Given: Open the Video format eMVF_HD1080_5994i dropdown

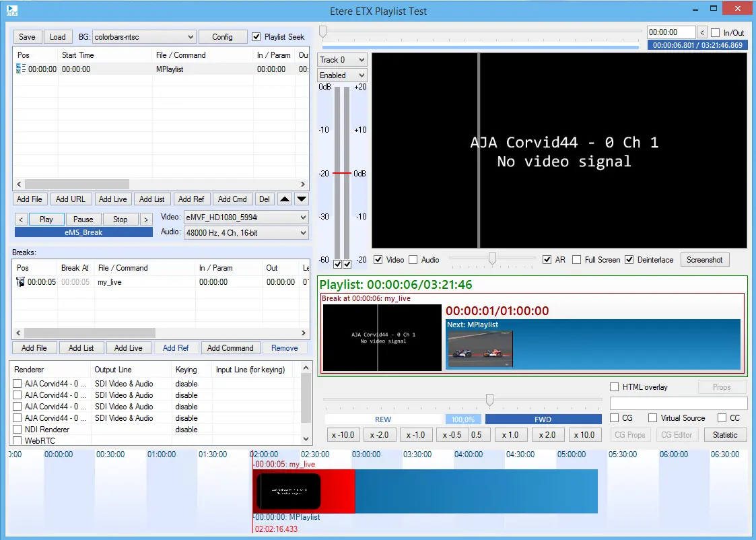Looking at the screenshot, I should tap(246, 217).
